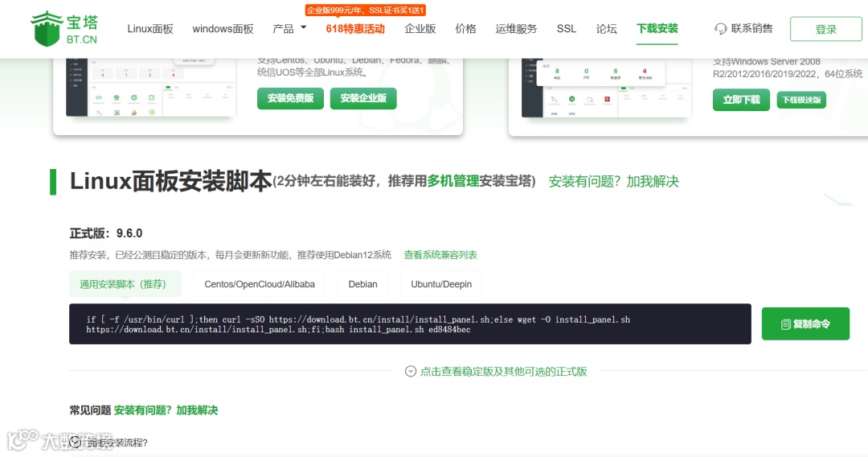Click the 安装免费版 button
This screenshot has width=868, height=457.
point(290,98)
